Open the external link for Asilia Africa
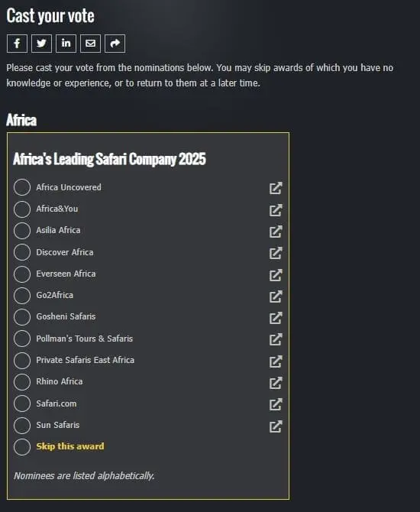The width and height of the screenshot is (420, 512). coord(276,232)
